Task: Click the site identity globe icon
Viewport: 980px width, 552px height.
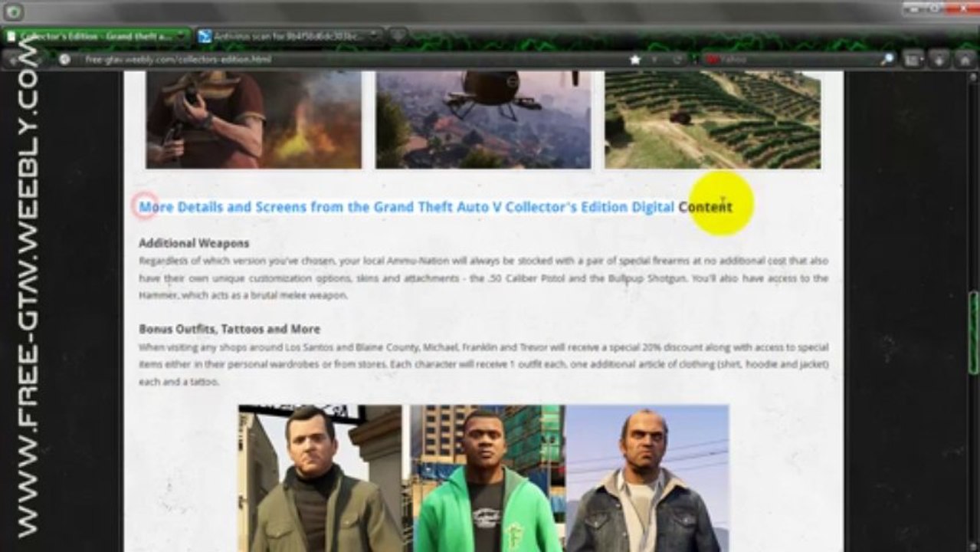Action: (x=65, y=59)
